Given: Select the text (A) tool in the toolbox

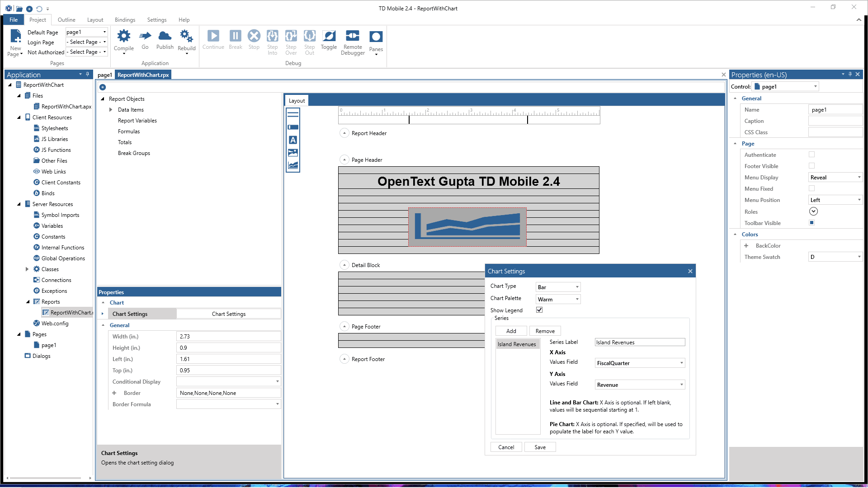Looking at the screenshot, I should [x=293, y=140].
